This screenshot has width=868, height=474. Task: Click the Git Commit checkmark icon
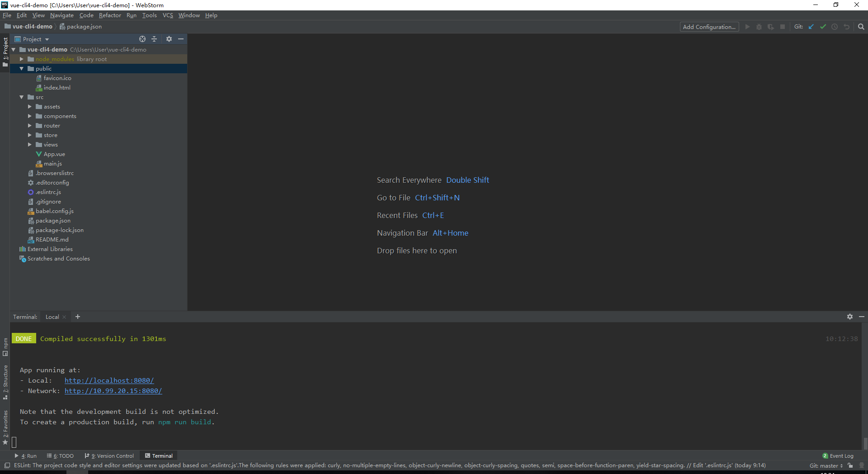[x=823, y=27]
